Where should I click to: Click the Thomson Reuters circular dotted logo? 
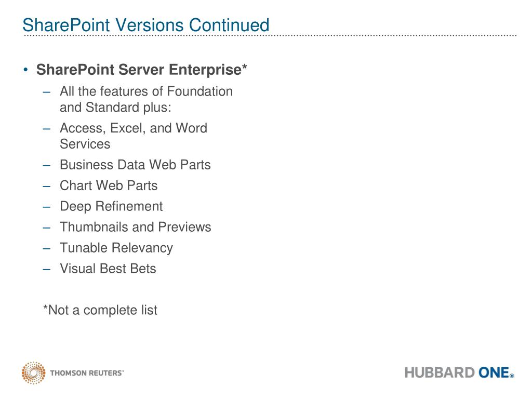[x=34, y=373]
